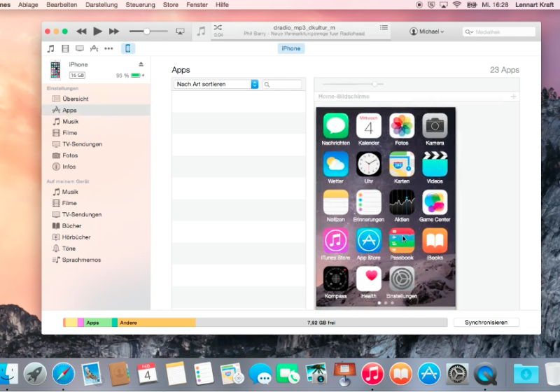Screen dimensions: 560x392
Task: Select the iTunes Store app icon
Action: 336,241
